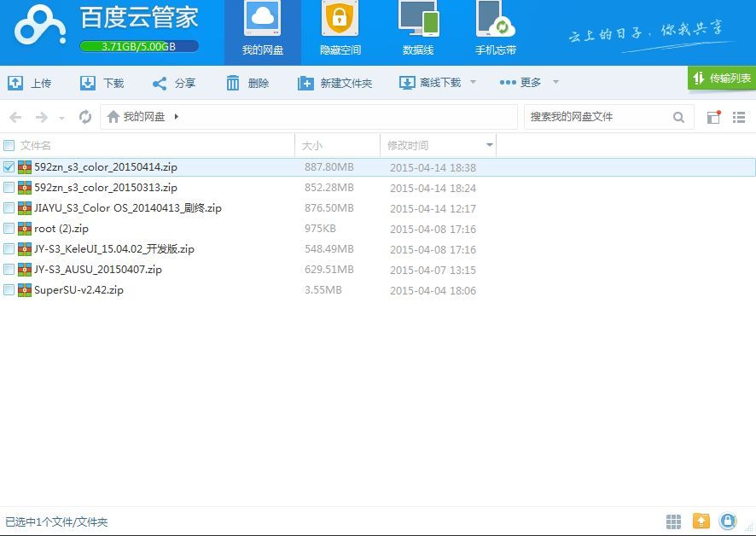Click zip icon of JIAYU_S3_Color OS file

(x=25, y=208)
